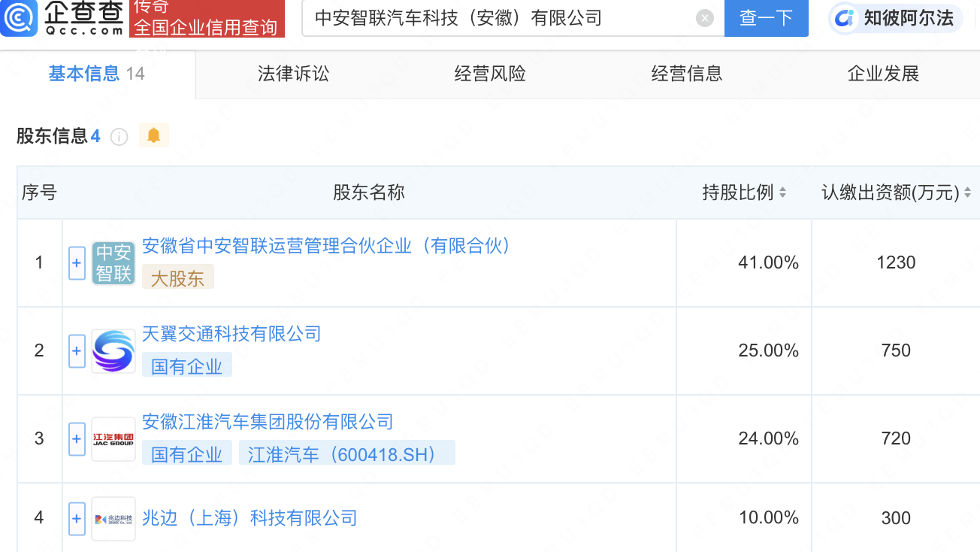Click the 兆边科技 logo icon

pyautogui.click(x=113, y=518)
